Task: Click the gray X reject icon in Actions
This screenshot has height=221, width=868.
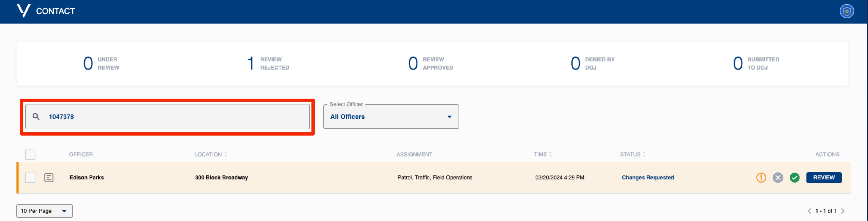Action: pos(778,178)
